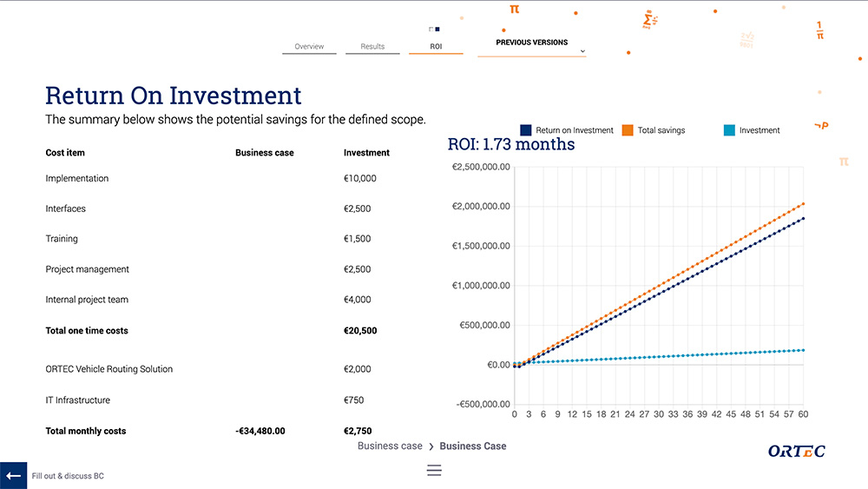This screenshot has width=868, height=489.
Task: Click 'Fill out & discuss BC' link
Action: pyautogui.click(x=68, y=476)
